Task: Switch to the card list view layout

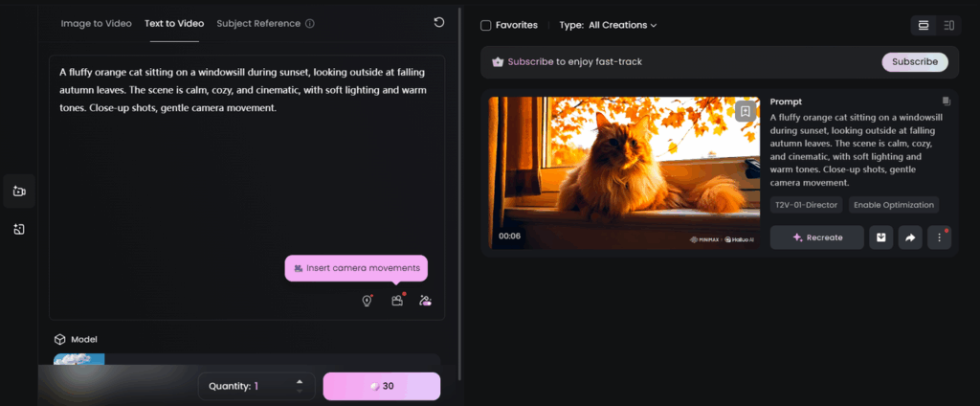Action: coord(924,25)
